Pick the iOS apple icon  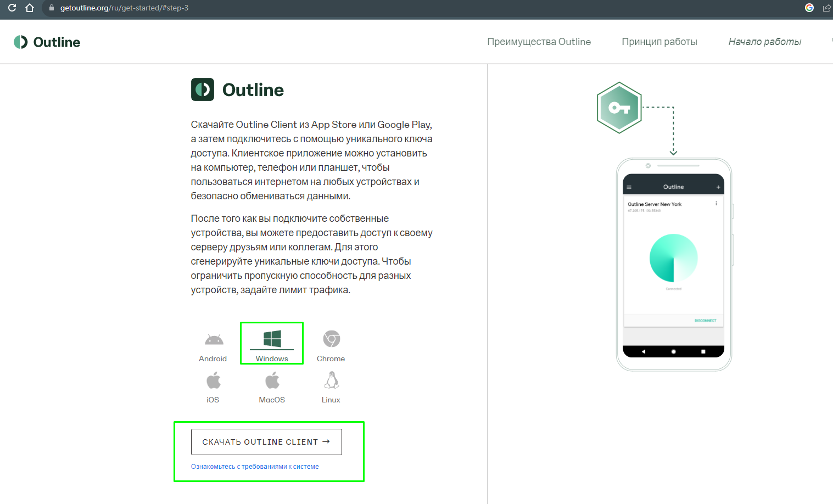tap(213, 380)
